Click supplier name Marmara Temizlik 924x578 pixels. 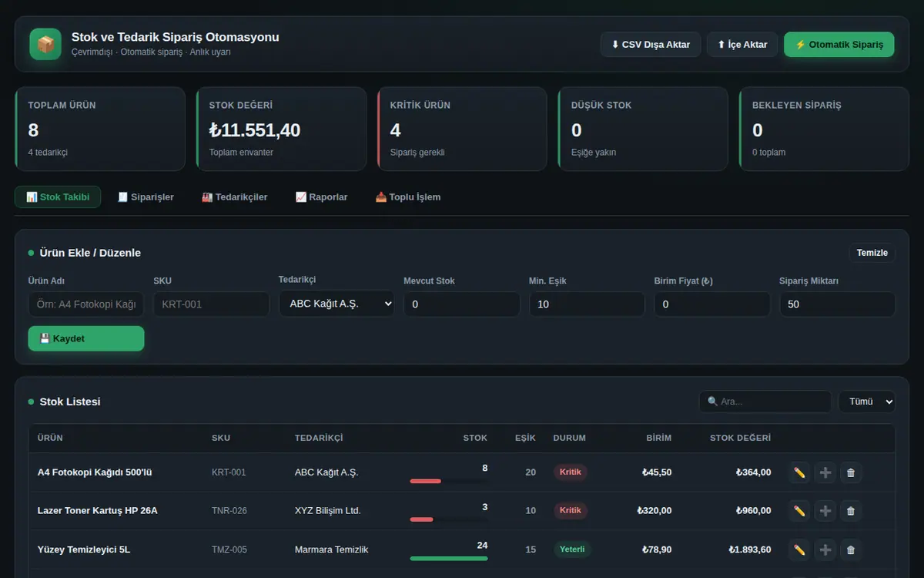point(332,549)
